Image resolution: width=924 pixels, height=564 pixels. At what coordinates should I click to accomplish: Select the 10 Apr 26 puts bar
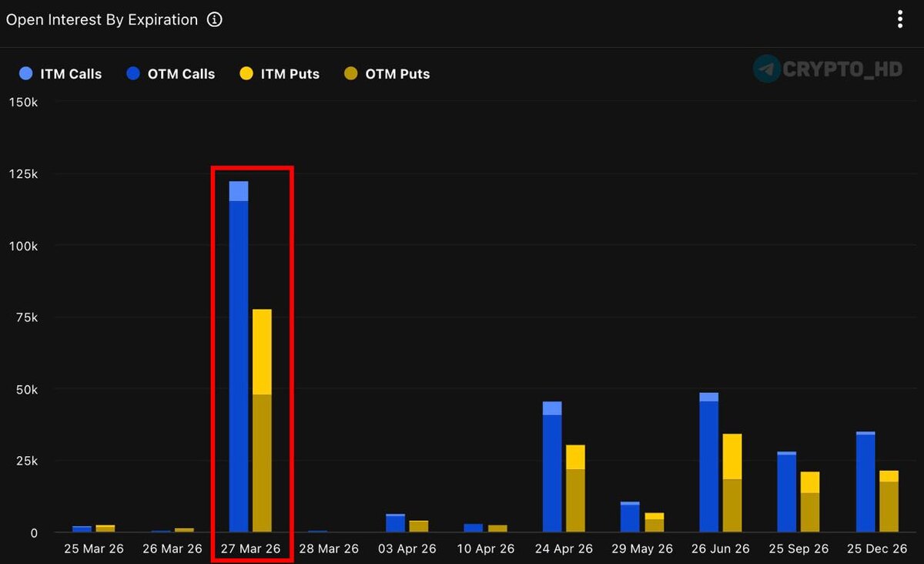pyautogui.click(x=497, y=529)
